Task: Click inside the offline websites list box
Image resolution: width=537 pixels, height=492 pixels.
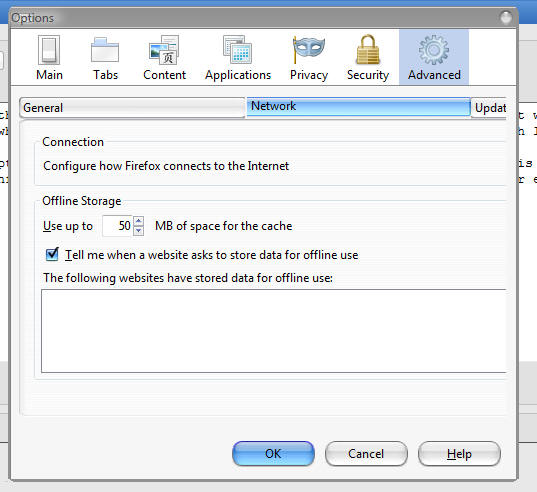Action: (x=274, y=331)
